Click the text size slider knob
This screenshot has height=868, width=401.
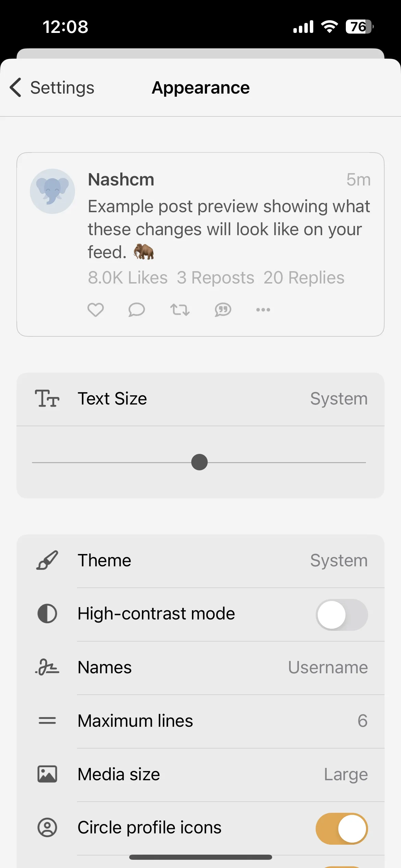coord(199,462)
